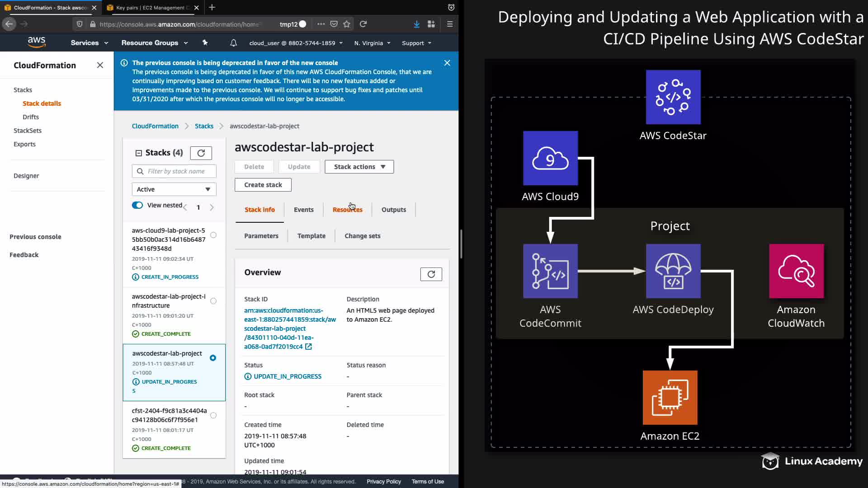Click the pin shortcut icon in the AWS navbar
Screen dimensions: 868x488
click(x=205, y=43)
